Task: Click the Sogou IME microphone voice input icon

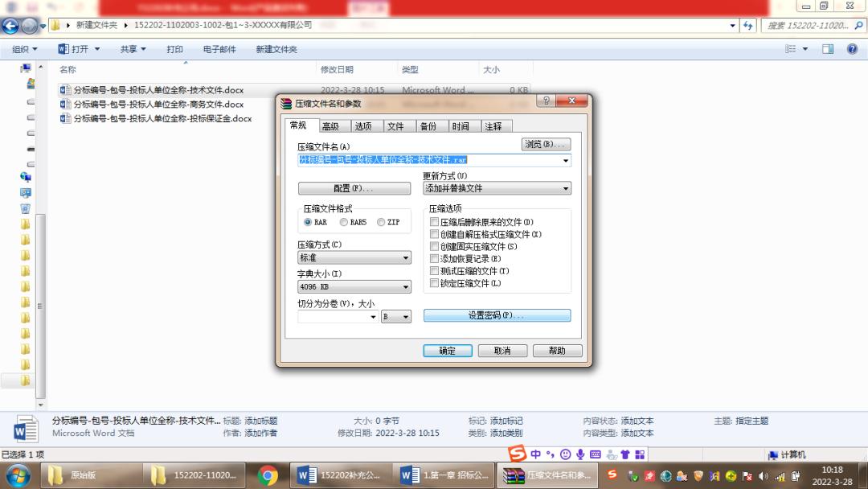Action: [x=580, y=454]
